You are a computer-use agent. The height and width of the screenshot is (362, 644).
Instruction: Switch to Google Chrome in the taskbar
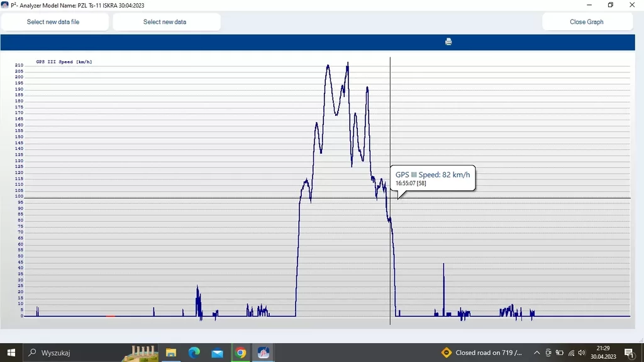240,353
